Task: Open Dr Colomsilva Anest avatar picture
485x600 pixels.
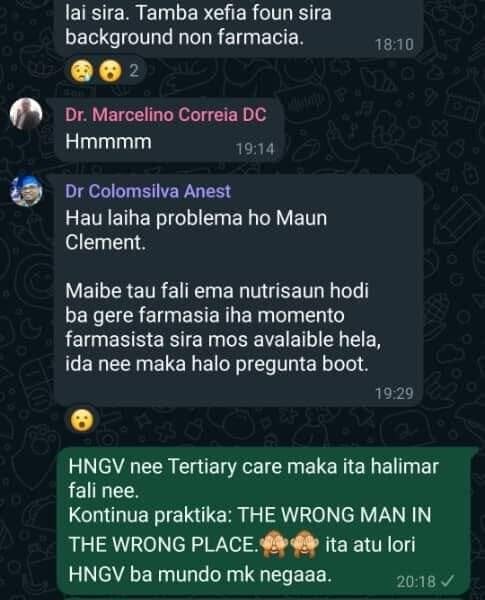Action: pos(26,190)
